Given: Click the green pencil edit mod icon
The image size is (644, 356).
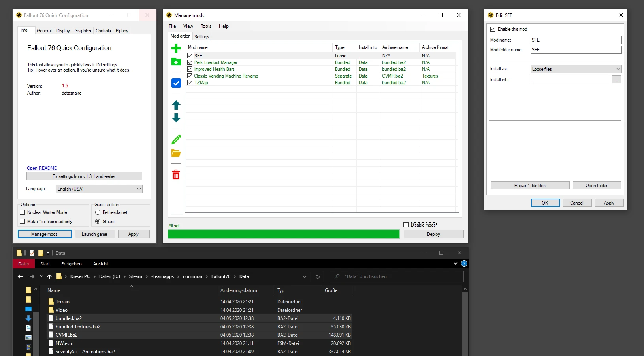Looking at the screenshot, I should (176, 140).
